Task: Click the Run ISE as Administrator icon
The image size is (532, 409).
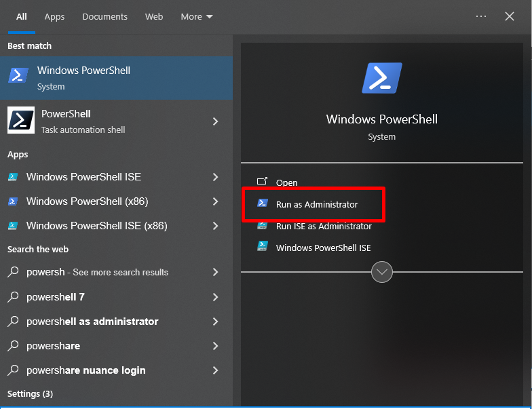Action: pyautogui.click(x=263, y=225)
